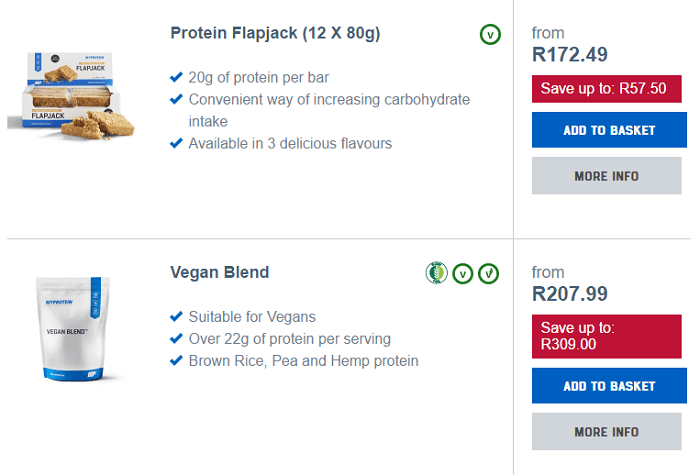
Task: Click the checkmark beside 'Available in 3 delicious flavours'
Action: pyautogui.click(x=177, y=144)
